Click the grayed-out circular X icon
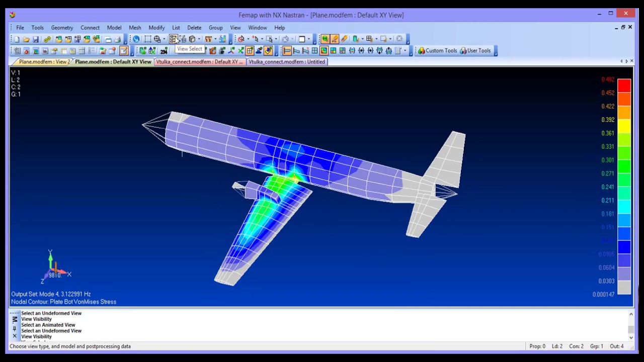Screen dimensions: 644x362 (x=400, y=39)
